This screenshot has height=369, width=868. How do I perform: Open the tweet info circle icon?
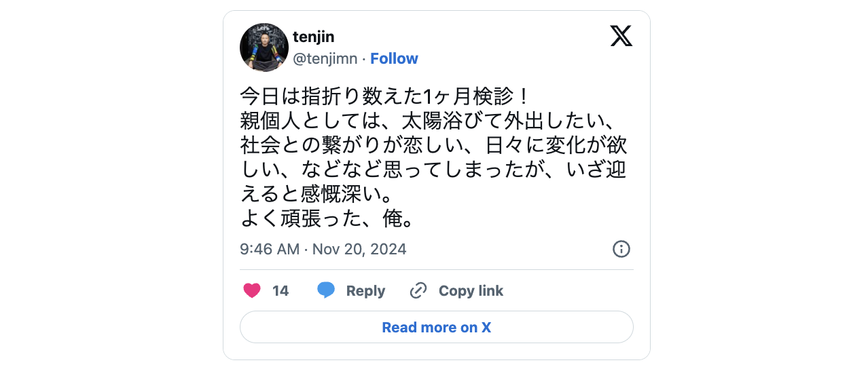tap(621, 249)
